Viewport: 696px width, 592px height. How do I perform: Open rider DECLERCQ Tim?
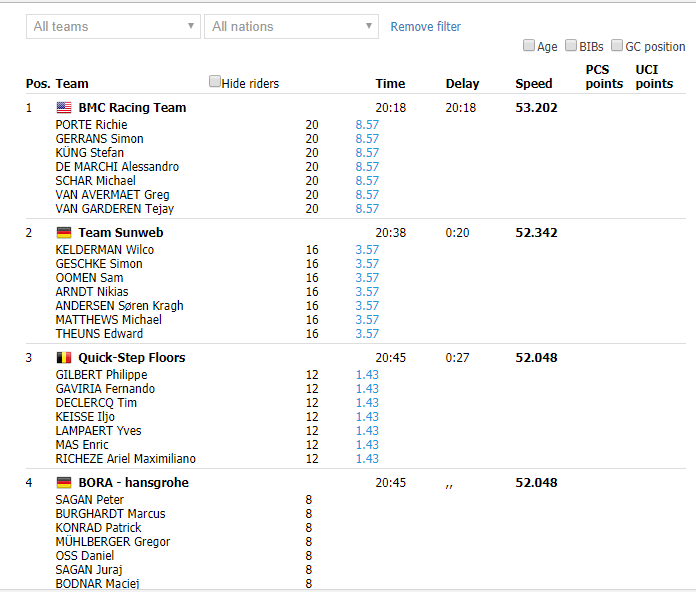point(96,403)
